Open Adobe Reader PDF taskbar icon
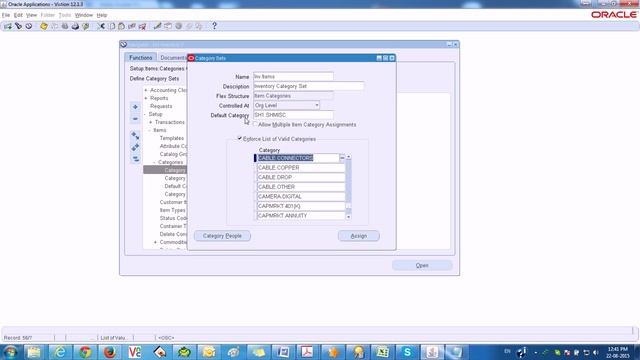The image size is (640, 360). [x=307, y=352]
